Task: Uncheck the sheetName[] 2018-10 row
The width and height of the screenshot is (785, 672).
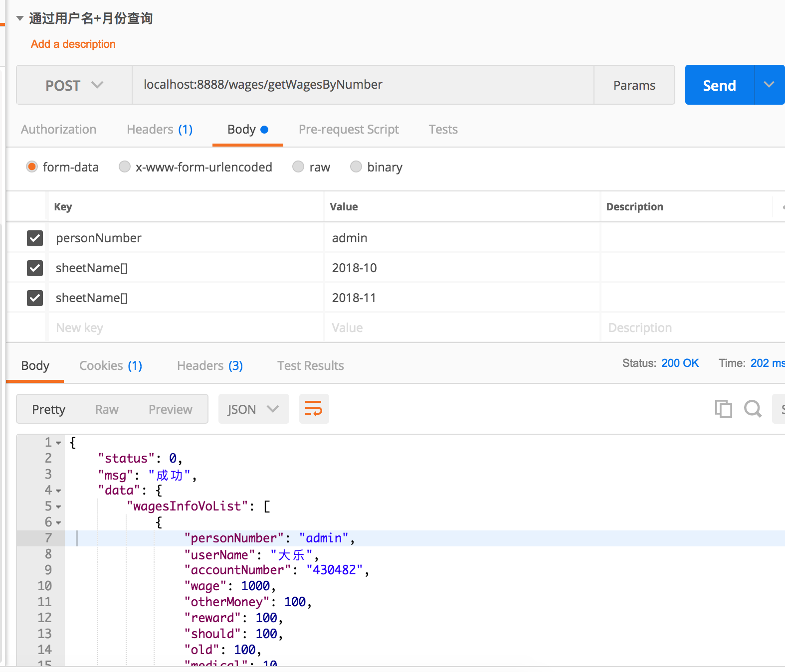Action: 35,268
